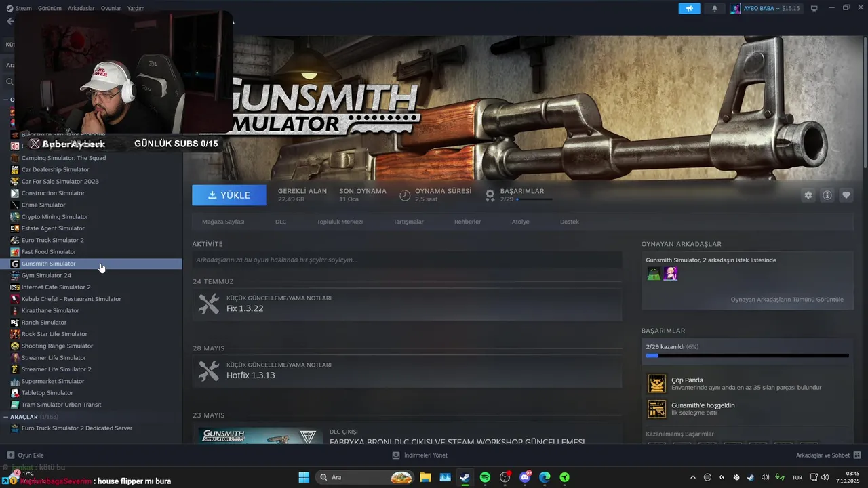Select Euro Truck Simulator 2 Dedicated Server
Image resolution: width=868 pixels, height=488 pixels.
[x=77, y=428]
